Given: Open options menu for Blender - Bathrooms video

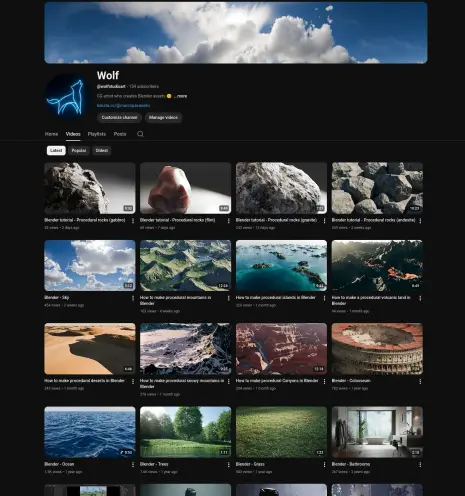Looking at the screenshot, I should point(420,465).
